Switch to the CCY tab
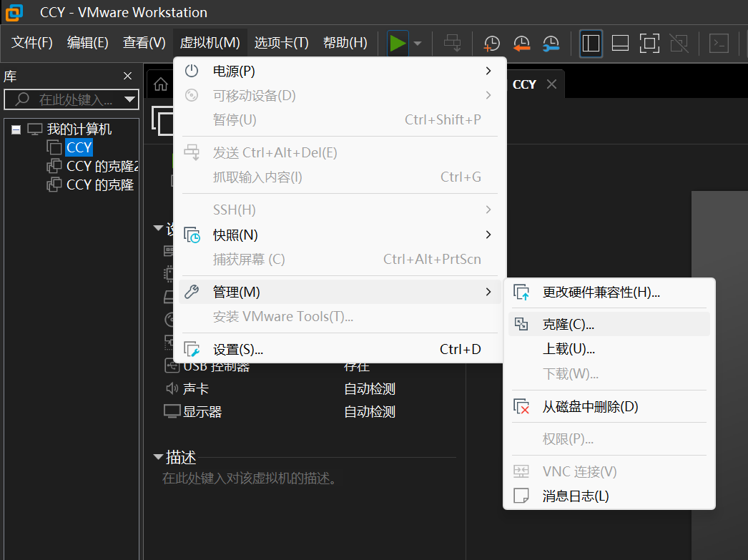This screenshot has width=748, height=560. point(524,84)
